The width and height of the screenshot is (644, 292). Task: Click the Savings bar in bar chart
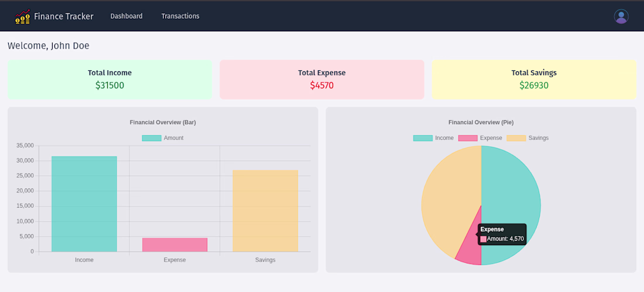265,211
